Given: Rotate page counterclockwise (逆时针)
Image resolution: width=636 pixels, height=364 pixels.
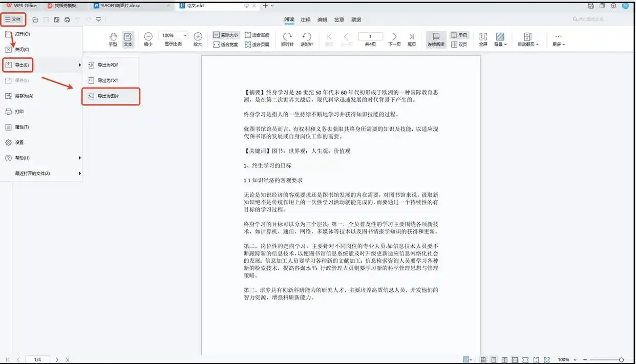Looking at the screenshot, I should click(307, 39).
